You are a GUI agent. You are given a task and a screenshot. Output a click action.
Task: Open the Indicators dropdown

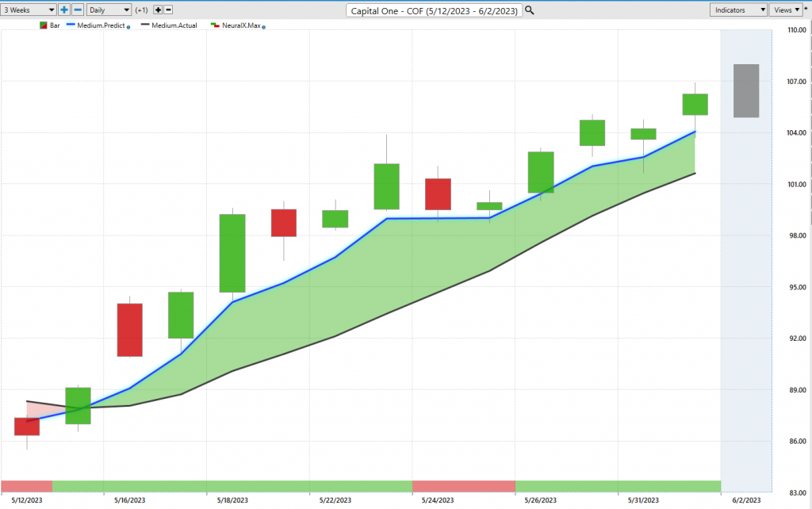(738, 10)
